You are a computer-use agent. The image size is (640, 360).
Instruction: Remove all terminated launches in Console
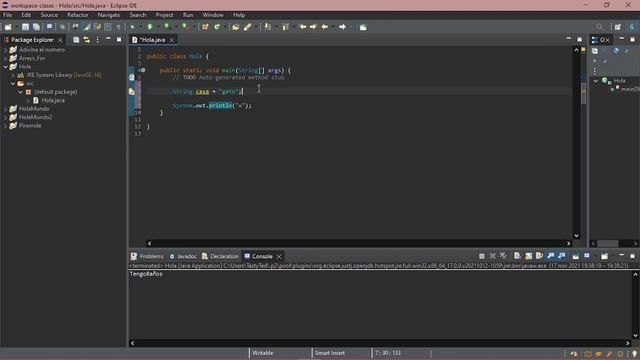(x=503, y=256)
